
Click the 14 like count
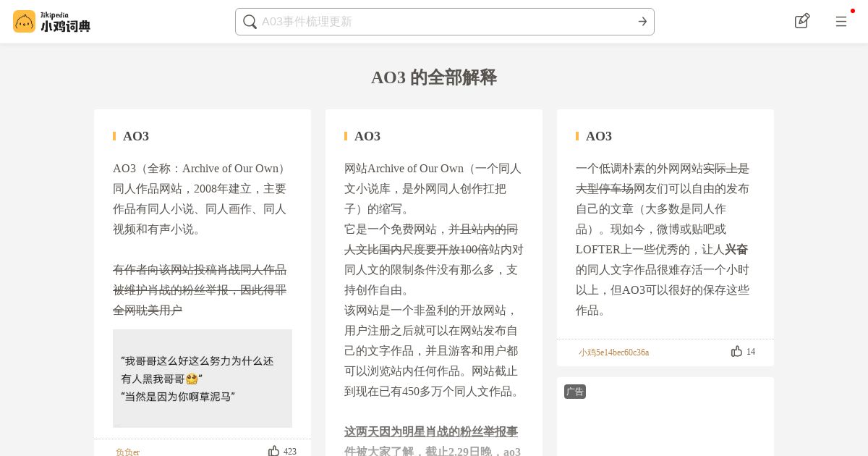pyautogui.click(x=751, y=352)
